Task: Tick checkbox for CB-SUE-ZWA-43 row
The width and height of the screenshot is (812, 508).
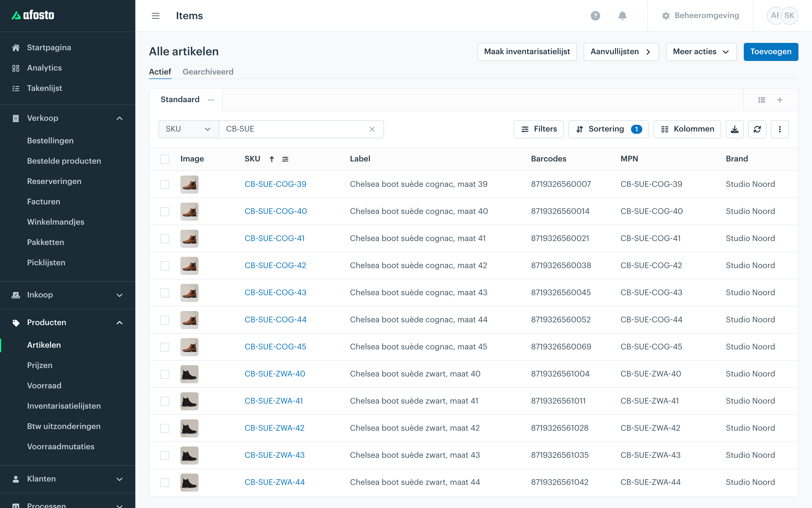Action: point(164,455)
